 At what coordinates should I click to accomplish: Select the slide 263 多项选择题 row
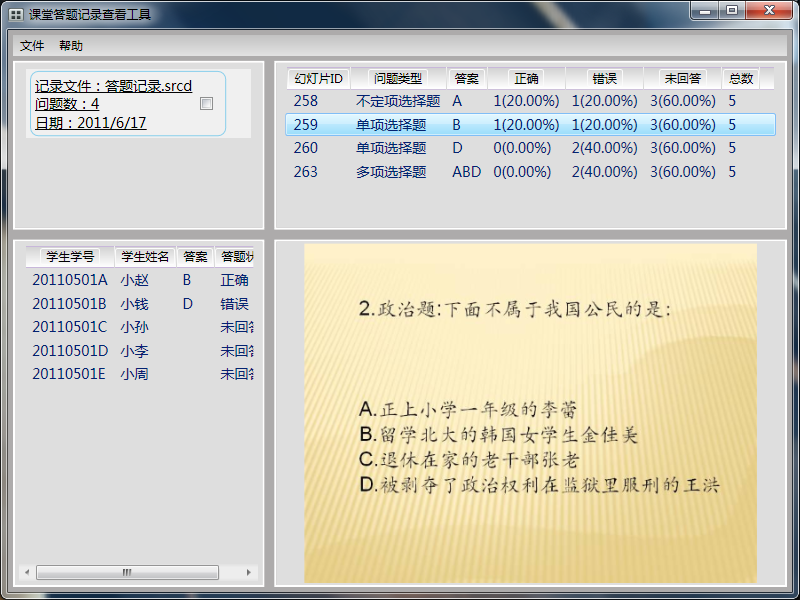click(530, 172)
